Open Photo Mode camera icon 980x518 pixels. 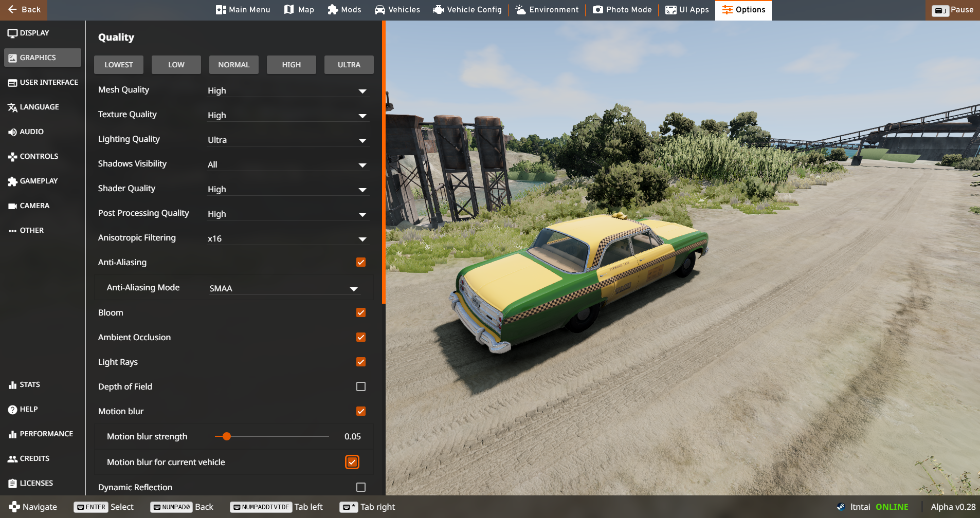tap(597, 10)
